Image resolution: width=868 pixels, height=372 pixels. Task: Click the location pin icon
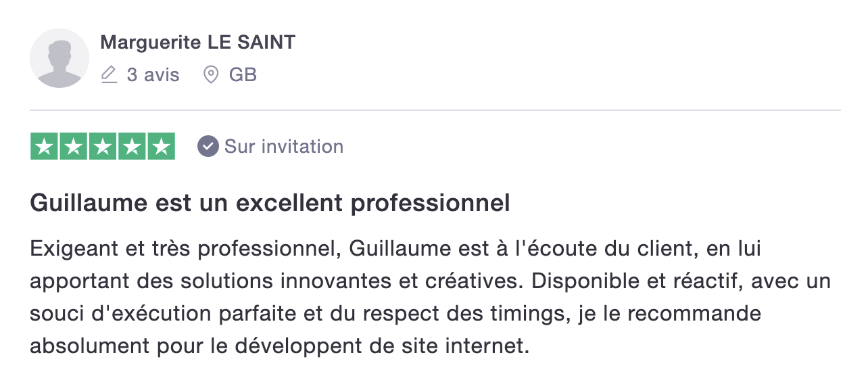click(x=211, y=74)
